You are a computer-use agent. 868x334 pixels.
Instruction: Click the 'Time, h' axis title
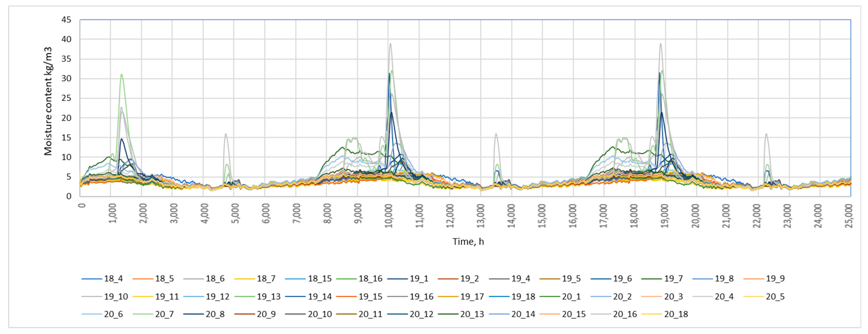coord(468,242)
